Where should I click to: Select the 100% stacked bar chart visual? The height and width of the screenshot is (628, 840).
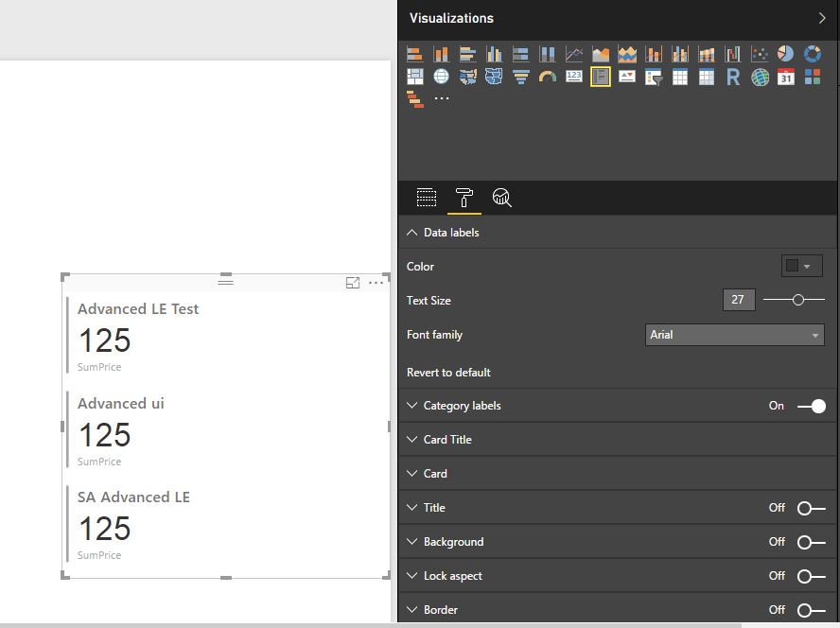click(x=520, y=54)
